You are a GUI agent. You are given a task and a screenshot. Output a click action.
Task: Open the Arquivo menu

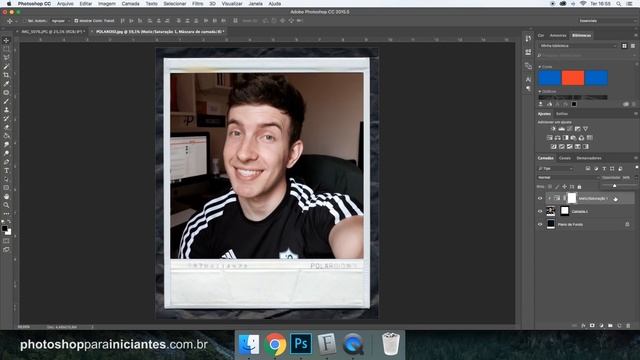click(65, 4)
